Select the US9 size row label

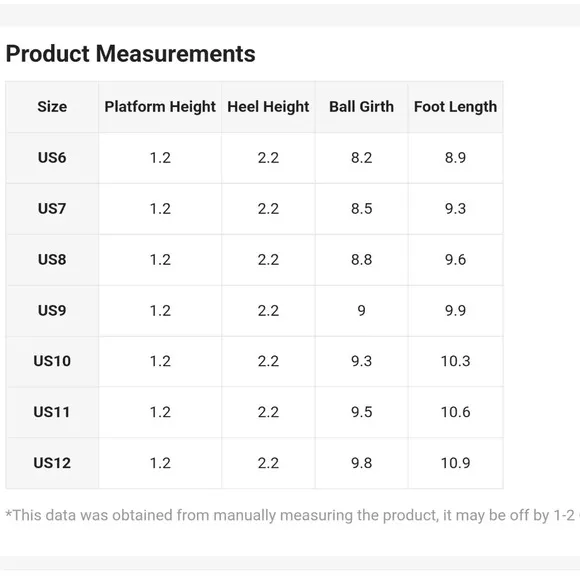[x=52, y=310]
